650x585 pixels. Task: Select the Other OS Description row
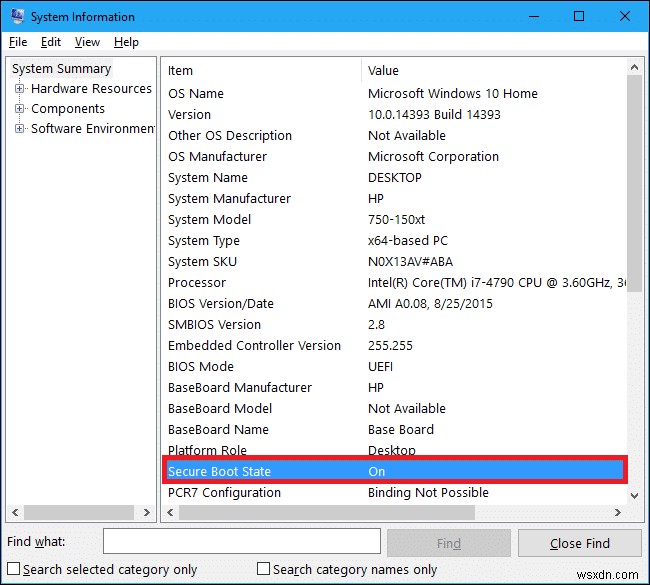[394, 136]
